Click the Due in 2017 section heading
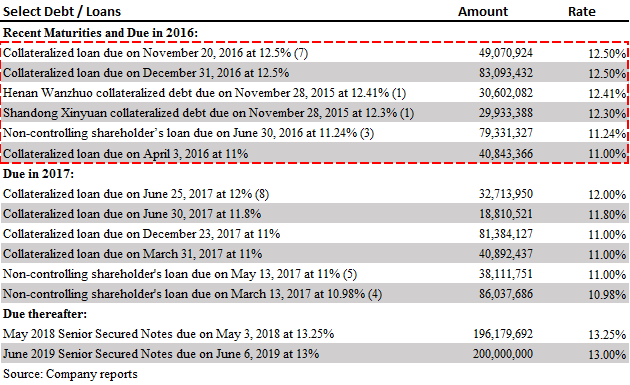 click(38, 174)
